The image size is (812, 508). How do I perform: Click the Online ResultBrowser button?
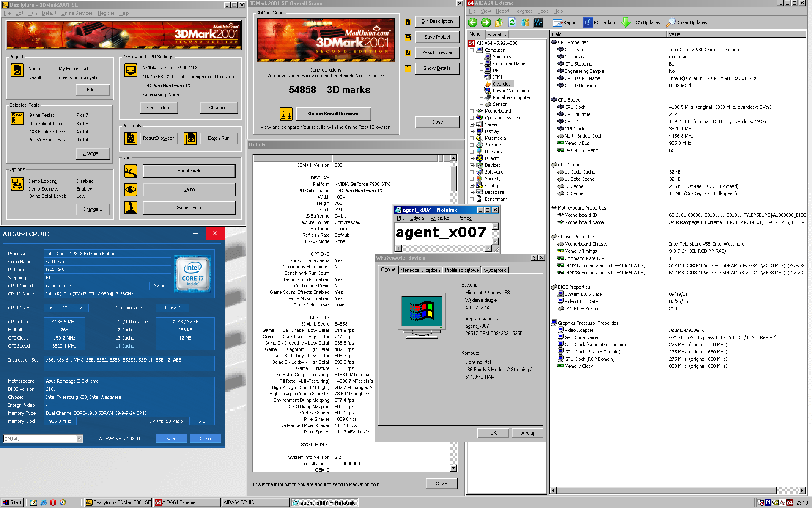pyautogui.click(x=334, y=113)
